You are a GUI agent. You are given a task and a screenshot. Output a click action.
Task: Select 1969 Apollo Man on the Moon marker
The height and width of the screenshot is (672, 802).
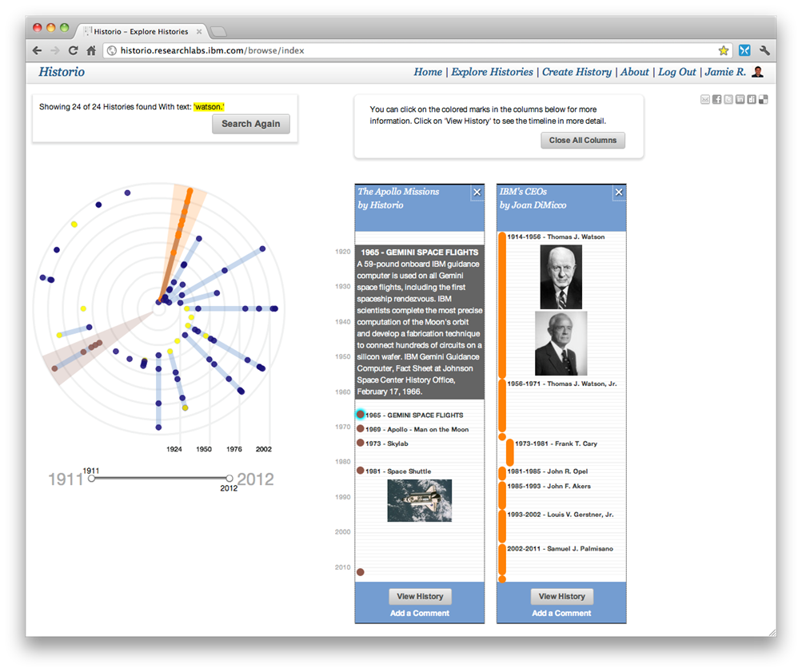point(360,429)
